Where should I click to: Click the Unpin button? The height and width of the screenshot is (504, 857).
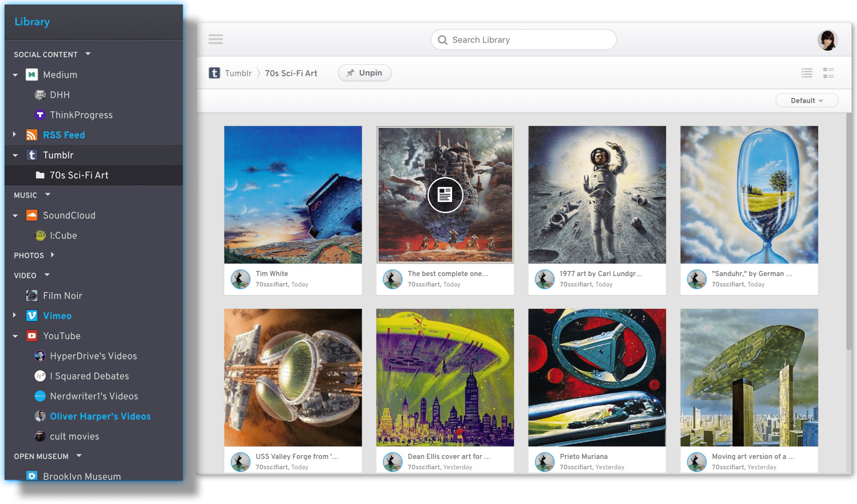[x=364, y=73]
